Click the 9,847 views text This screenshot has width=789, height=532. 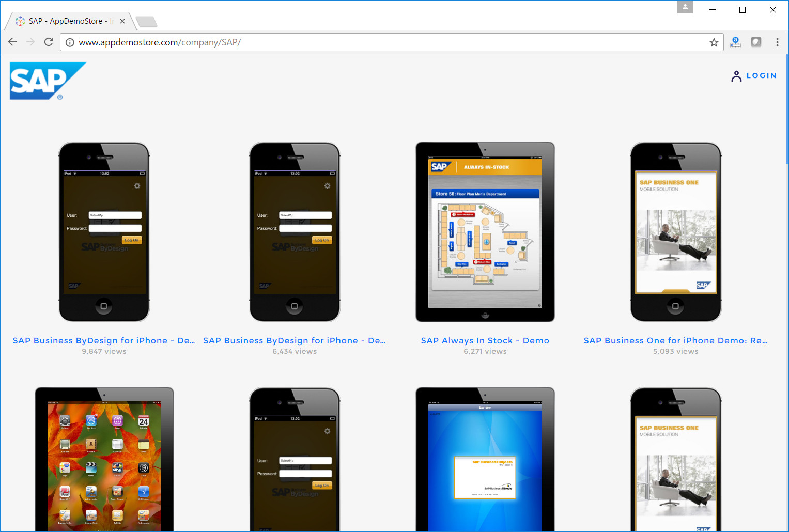point(104,351)
